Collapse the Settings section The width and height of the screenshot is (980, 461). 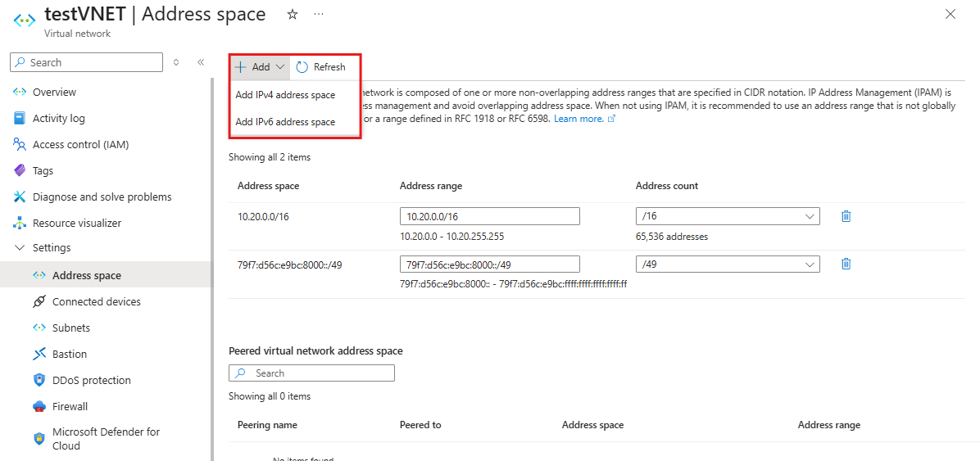pos(20,248)
